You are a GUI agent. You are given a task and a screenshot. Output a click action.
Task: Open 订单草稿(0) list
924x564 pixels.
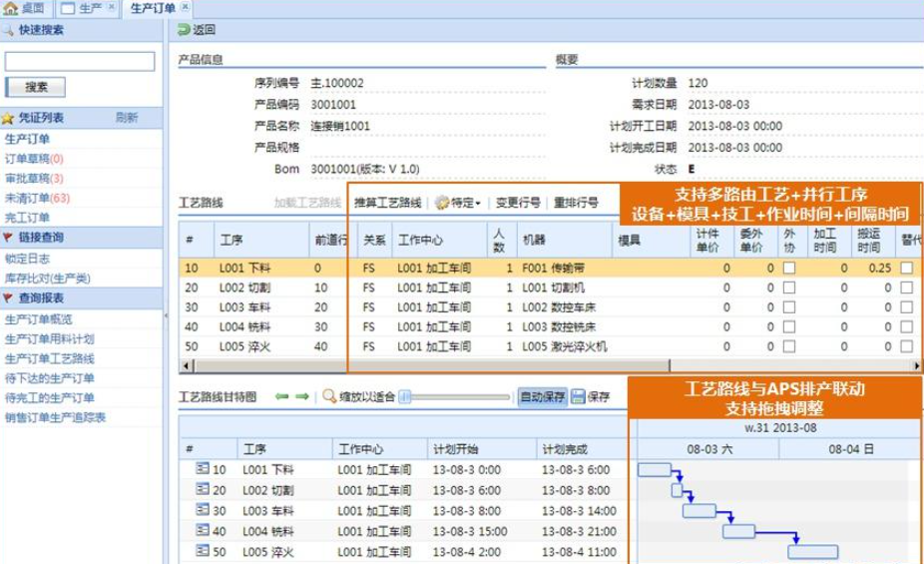34,159
